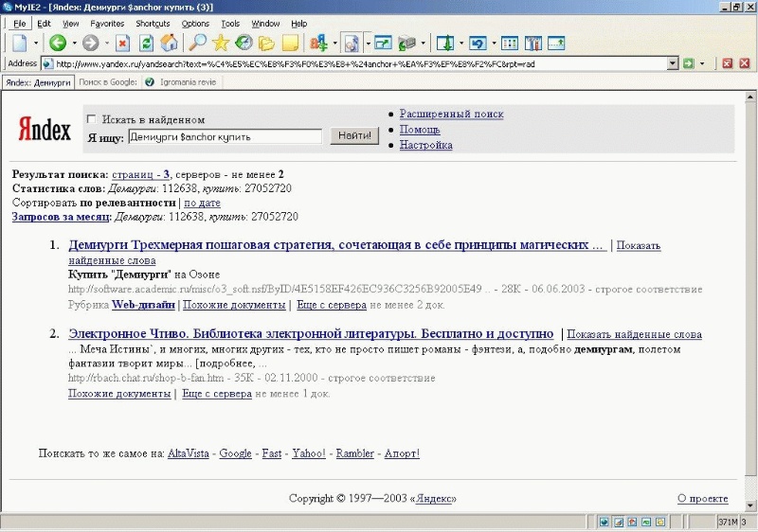Click the fullscreen window toolbar icon

(383, 44)
